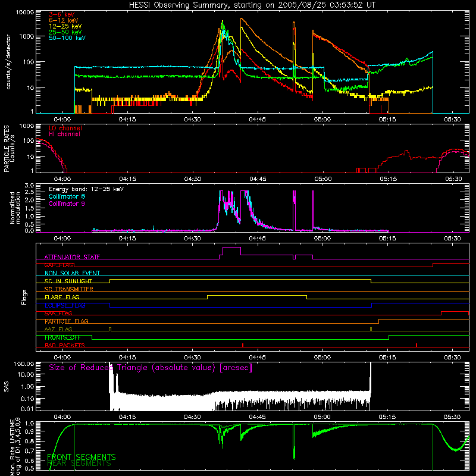476x476 pixels.
Task: Select the 25-50 keV legend label
Action: tap(65, 32)
